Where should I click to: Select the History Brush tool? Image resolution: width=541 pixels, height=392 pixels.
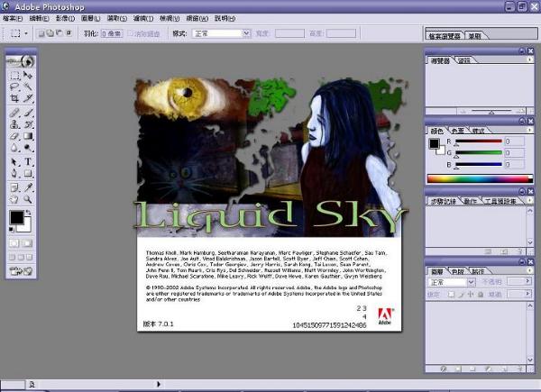click(x=28, y=124)
